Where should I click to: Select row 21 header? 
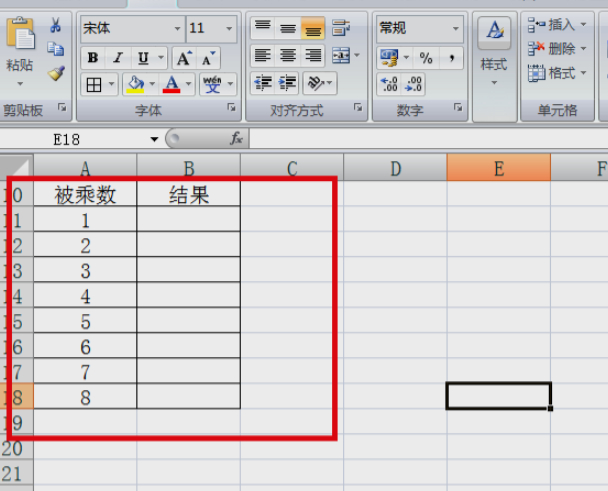click(x=16, y=474)
